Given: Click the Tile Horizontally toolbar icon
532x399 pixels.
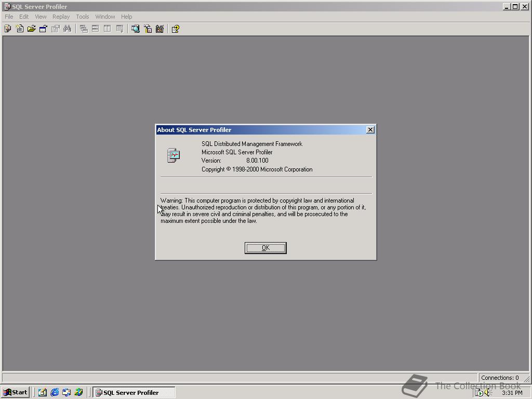Looking at the screenshot, I should 96,29.
